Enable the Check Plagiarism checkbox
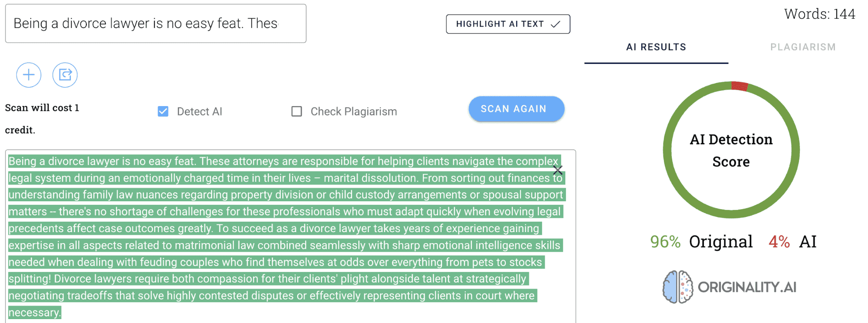 point(297,112)
